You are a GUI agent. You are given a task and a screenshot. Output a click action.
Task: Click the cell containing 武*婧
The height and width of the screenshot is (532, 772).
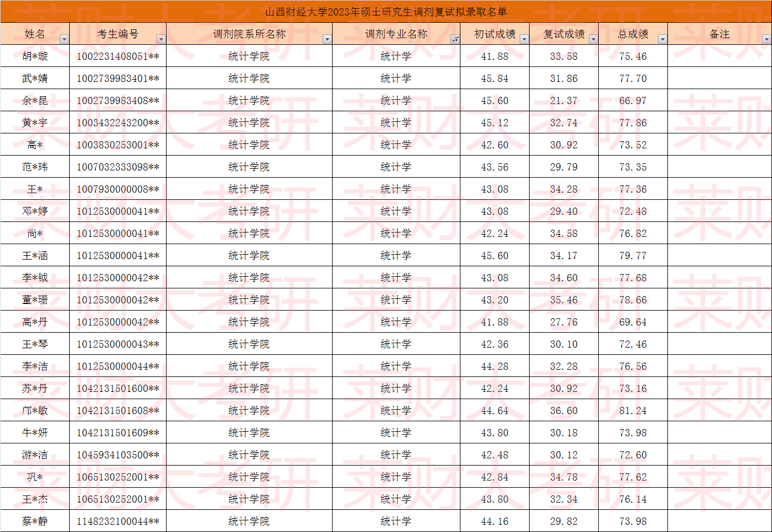(35, 79)
